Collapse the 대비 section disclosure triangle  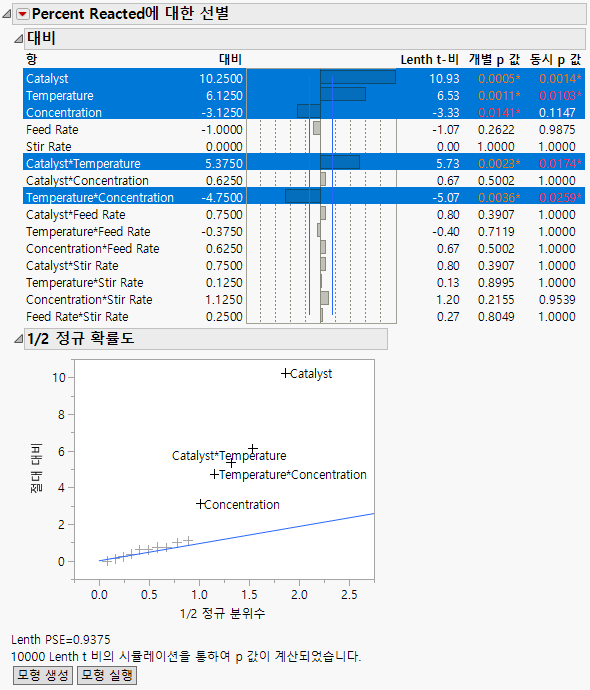(x=18, y=39)
